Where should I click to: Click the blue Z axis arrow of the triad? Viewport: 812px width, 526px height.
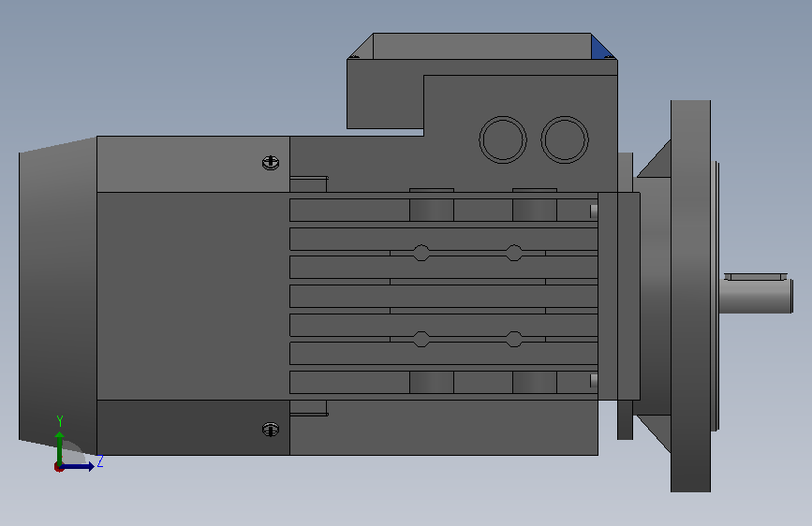79,466
